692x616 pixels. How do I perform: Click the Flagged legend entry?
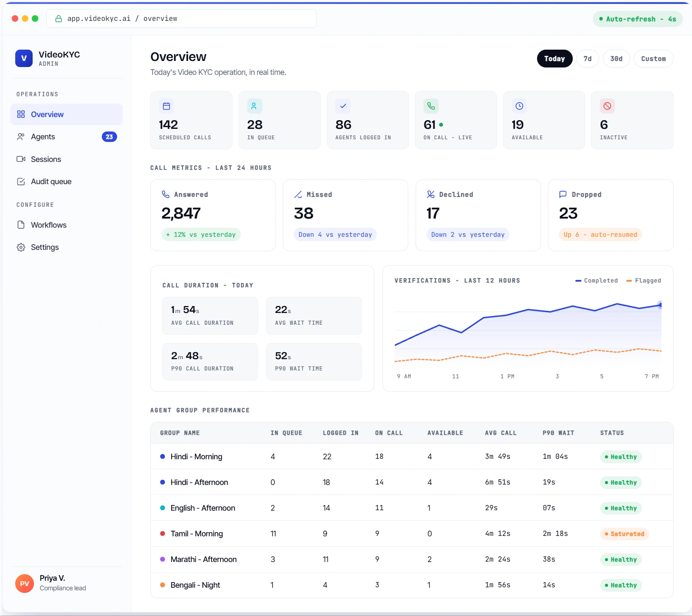pos(643,281)
